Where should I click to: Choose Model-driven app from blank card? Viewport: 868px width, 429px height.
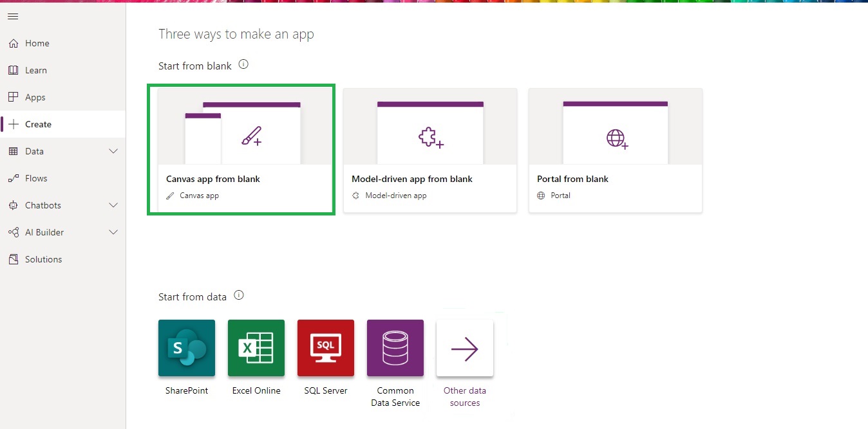pos(430,150)
